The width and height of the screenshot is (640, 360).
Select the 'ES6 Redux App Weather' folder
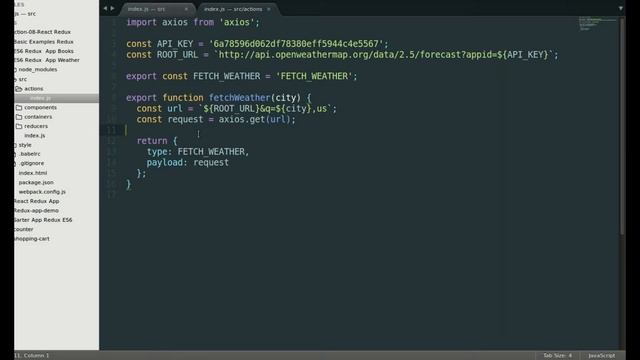(47, 60)
